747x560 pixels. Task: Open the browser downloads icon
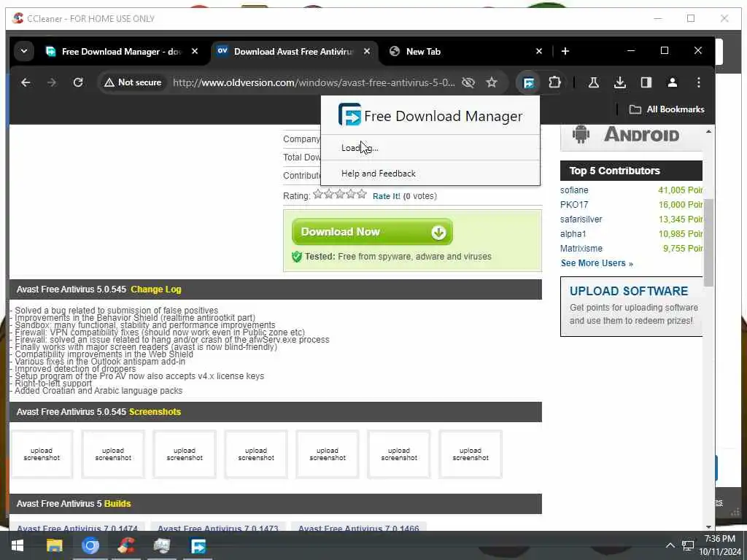[x=620, y=83]
